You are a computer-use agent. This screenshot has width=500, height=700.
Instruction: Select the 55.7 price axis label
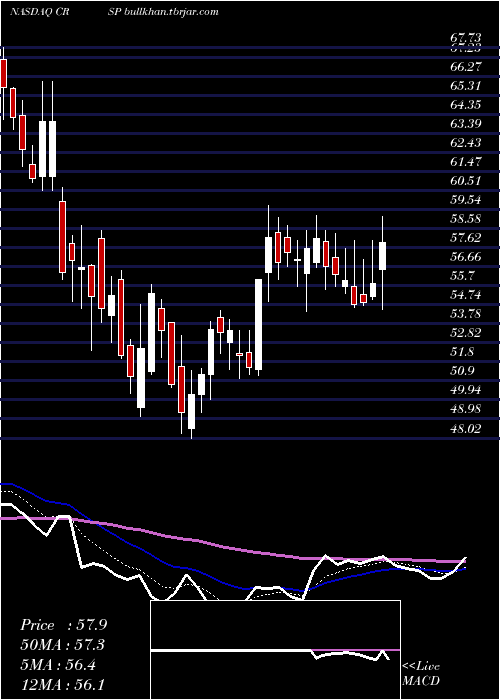pyautogui.click(x=462, y=276)
